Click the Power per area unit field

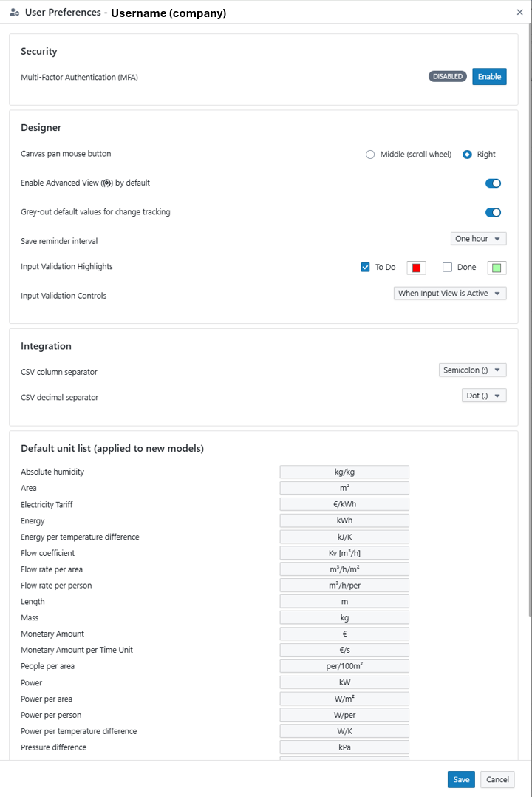click(x=344, y=699)
